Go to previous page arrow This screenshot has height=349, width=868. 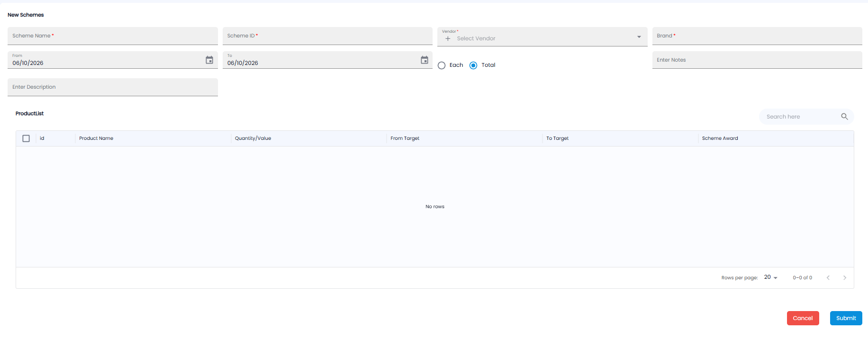828,278
